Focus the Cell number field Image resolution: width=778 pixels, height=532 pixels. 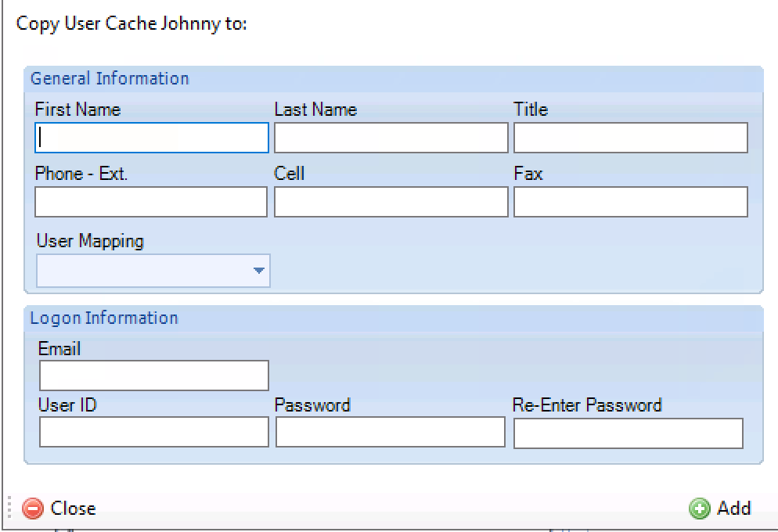(391, 202)
